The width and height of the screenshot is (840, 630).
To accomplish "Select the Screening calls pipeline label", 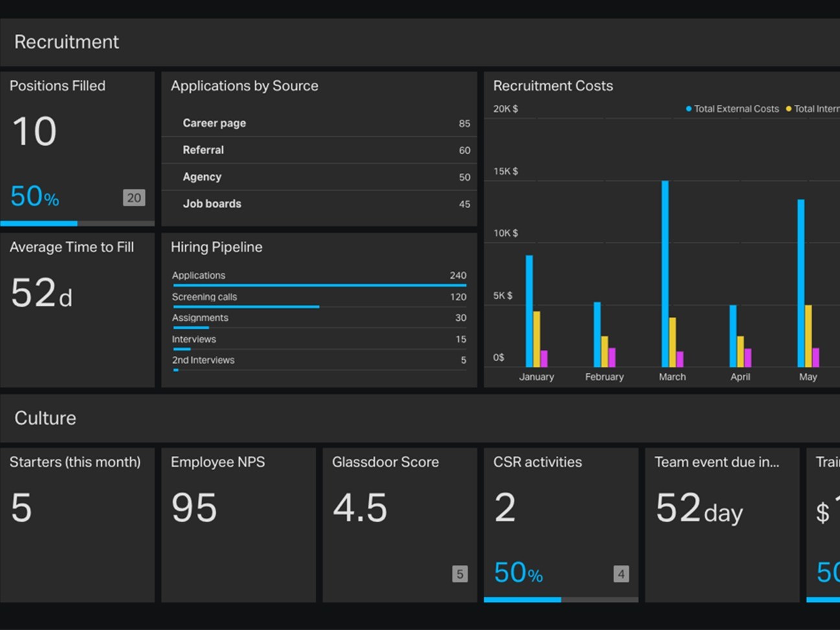I will (x=204, y=297).
